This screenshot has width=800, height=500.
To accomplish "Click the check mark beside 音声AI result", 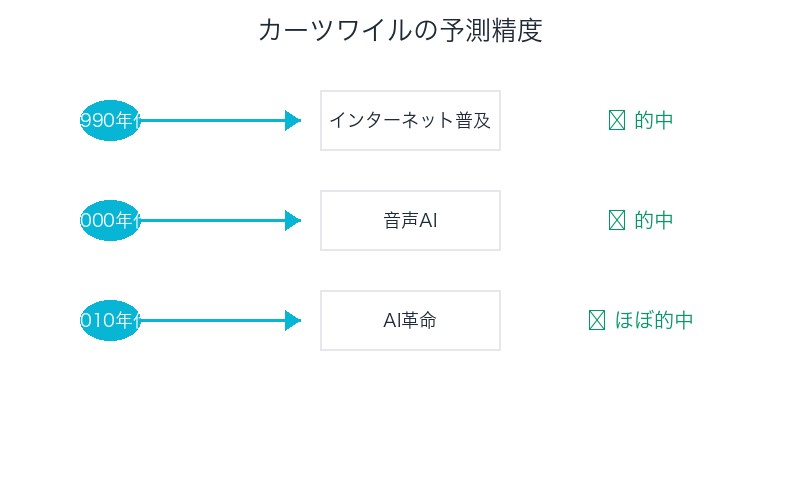I will coord(617,221).
